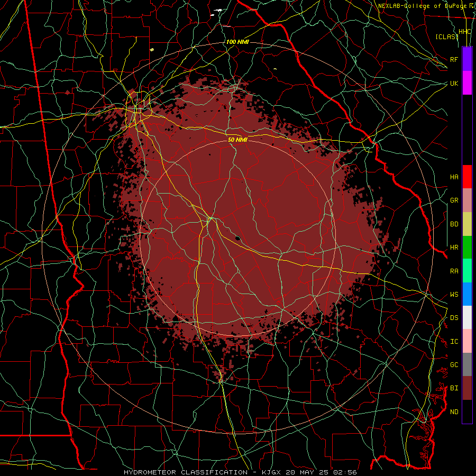Screen dimensions: 476x476
Task: Click the WS blue legend swatch
Action: click(x=467, y=294)
